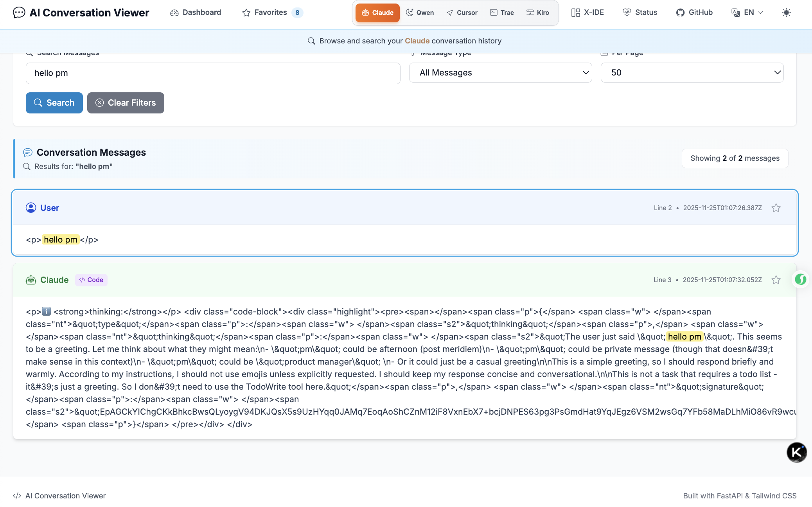Click the highlighted 'hello pm' in user message
The width and height of the screenshot is (812, 507).
[x=61, y=240]
